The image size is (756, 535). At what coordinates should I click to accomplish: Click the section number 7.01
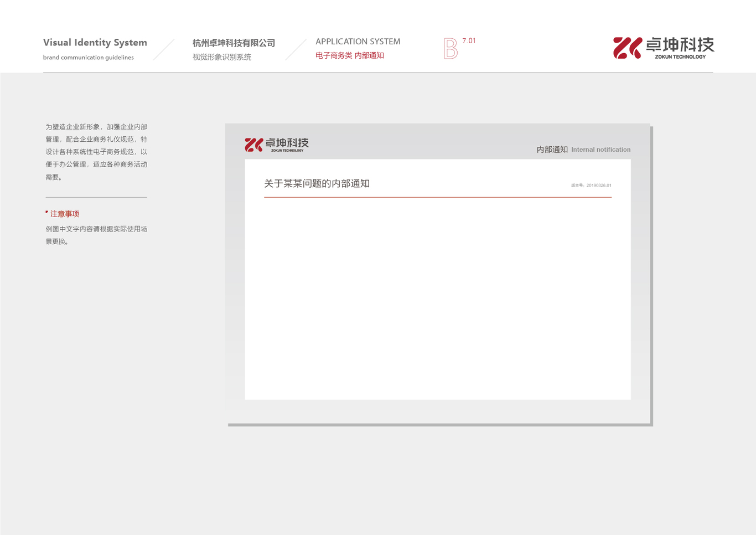469,41
